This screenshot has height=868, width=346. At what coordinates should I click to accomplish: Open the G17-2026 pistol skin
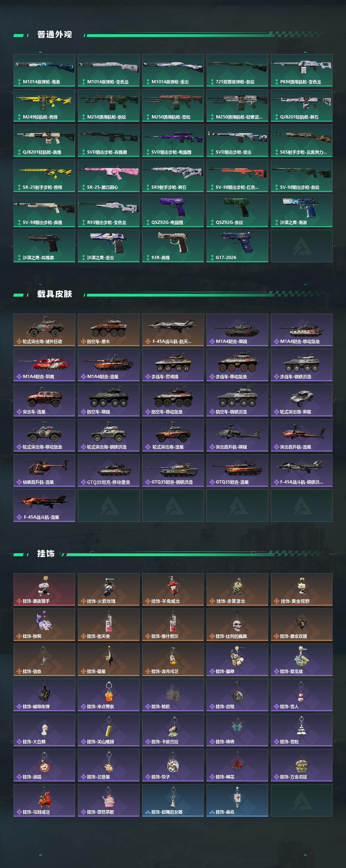237,246
